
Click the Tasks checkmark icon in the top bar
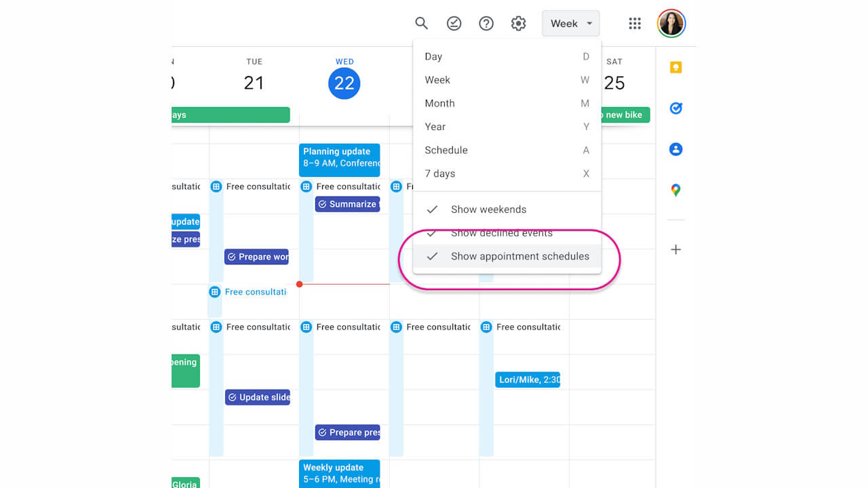click(454, 22)
